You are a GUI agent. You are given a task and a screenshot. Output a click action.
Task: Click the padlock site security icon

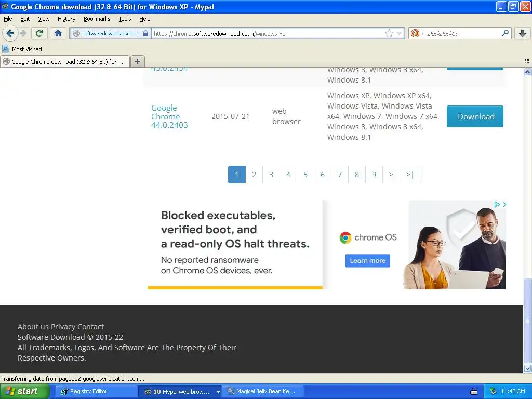tap(145, 33)
